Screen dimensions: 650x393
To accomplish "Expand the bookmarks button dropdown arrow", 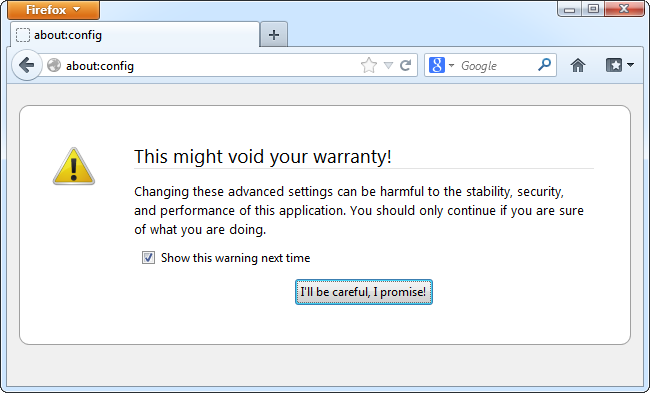I will click(x=631, y=65).
